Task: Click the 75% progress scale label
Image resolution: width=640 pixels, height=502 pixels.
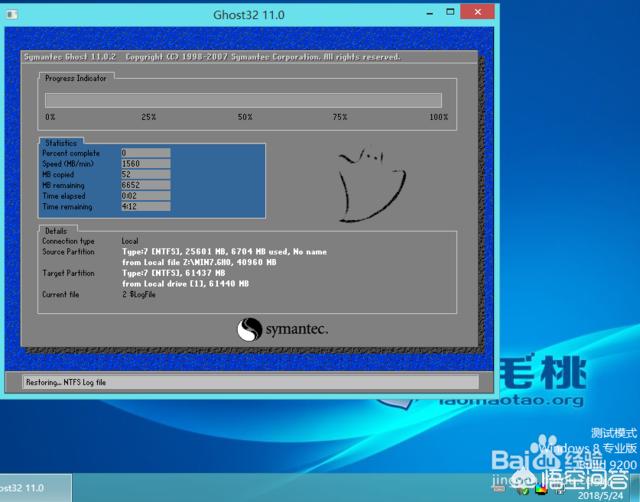Action: pos(340,117)
